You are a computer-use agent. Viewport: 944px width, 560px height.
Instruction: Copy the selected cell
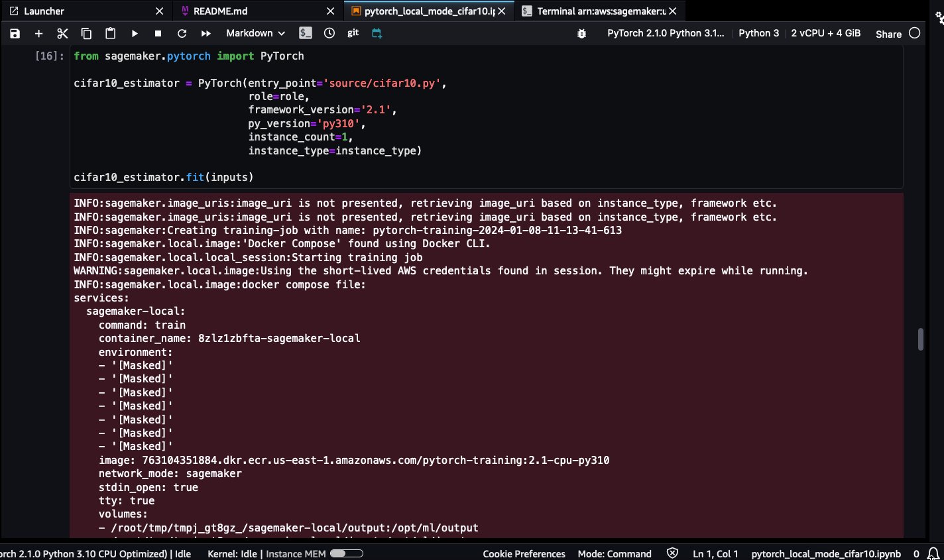(x=86, y=33)
